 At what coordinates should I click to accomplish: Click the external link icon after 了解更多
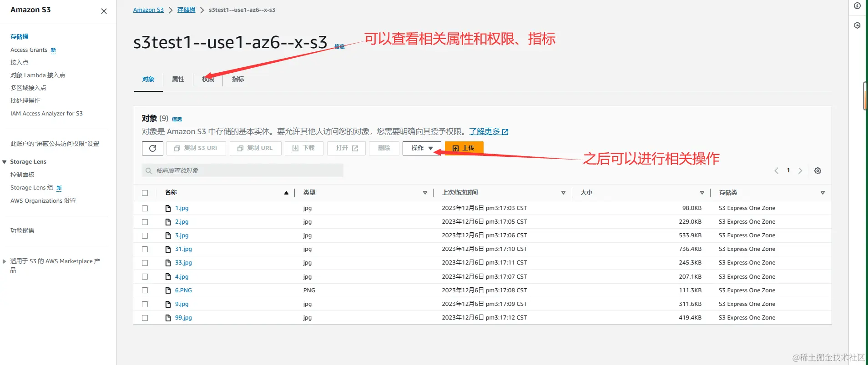click(505, 132)
